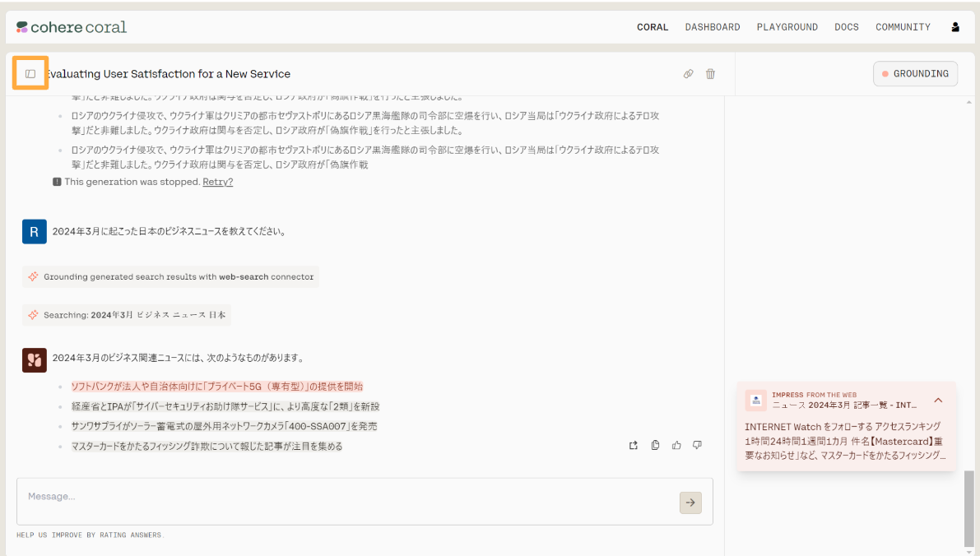Collapse the conversation sidebar panel
The width and height of the screenshot is (980, 556).
tap(30, 73)
